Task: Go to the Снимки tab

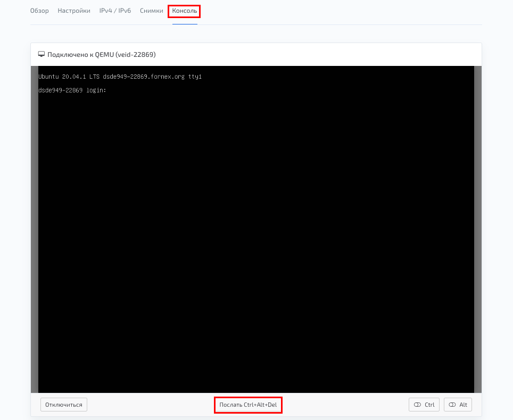Action: (152, 11)
